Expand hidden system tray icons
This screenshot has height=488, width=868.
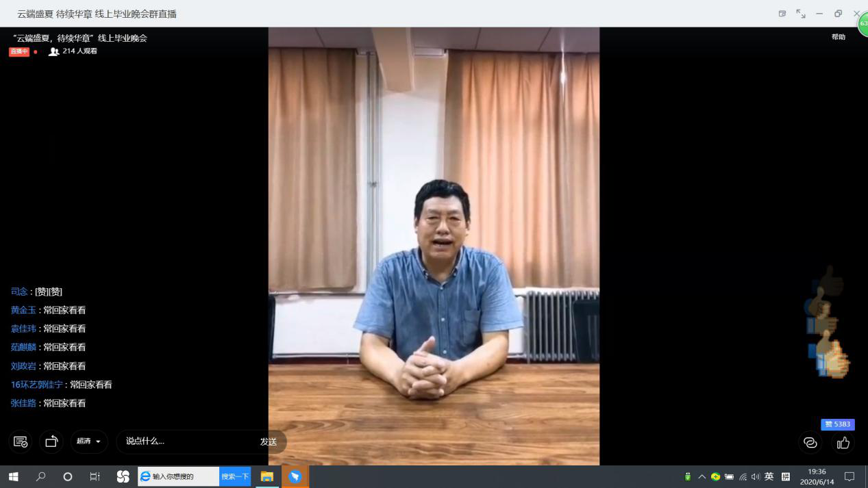702,477
